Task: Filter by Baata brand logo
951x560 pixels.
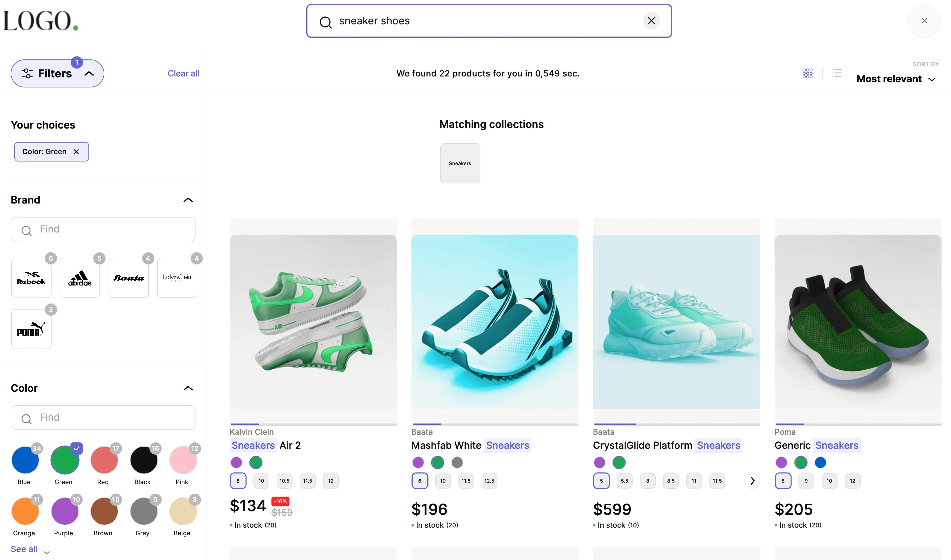Action: [x=128, y=278]
